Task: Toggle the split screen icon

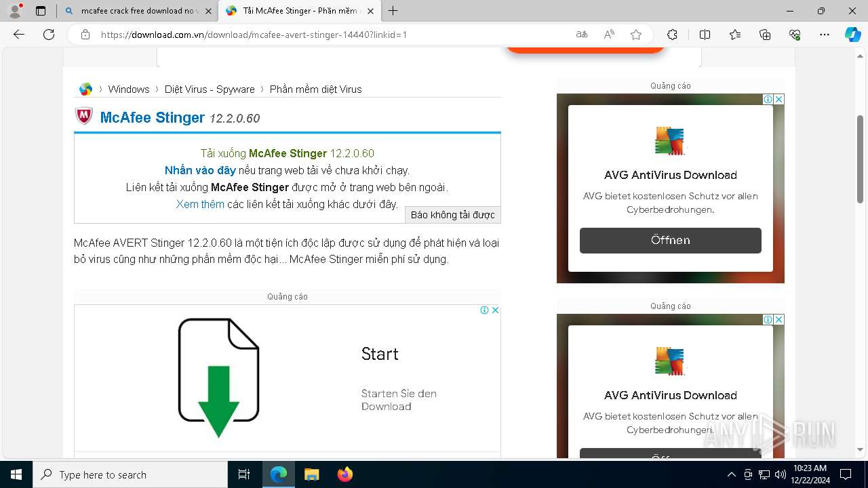Action: 705,35
